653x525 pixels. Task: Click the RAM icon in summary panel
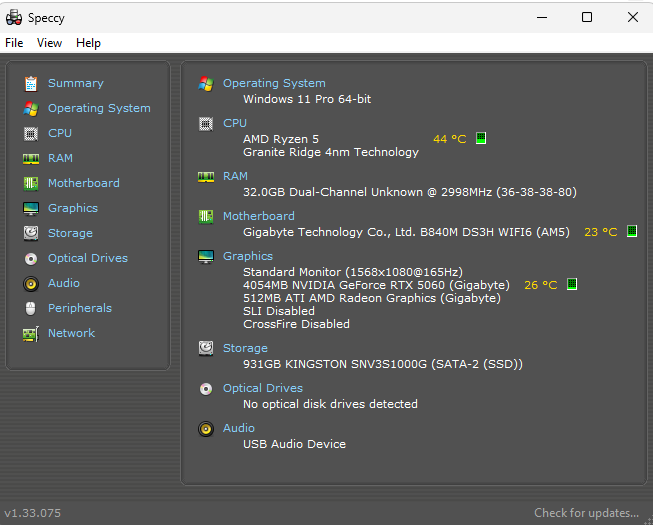pyautogui.click(x=206, y=177)
